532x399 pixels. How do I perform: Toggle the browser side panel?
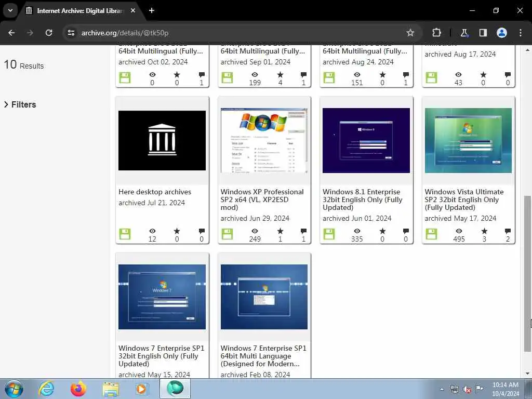pos(483,33)
